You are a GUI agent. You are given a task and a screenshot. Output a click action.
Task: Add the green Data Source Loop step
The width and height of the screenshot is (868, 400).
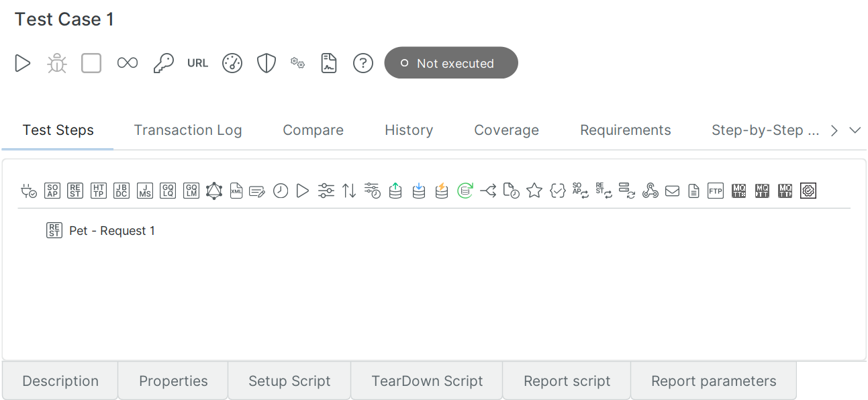[465, 191]
